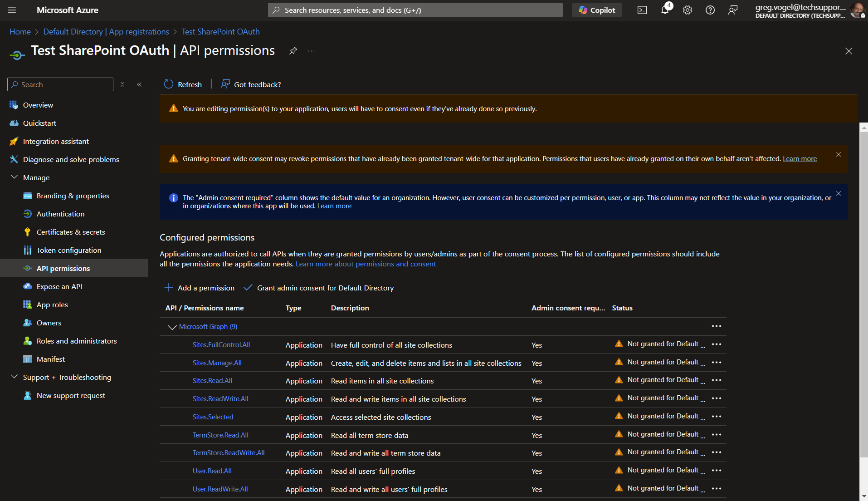Pin the API permissions page

click(293, 51)
